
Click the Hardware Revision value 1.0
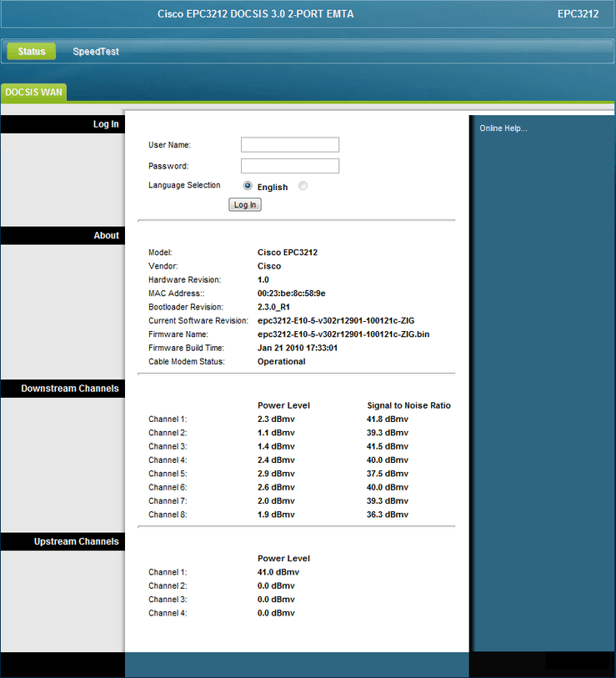[263, 279]
